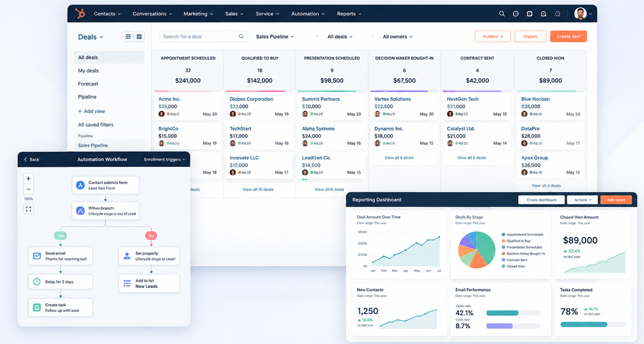This screenshot has height=344, width=644.
Task: Click the Deals By Stage pie chart
Action: 477,250
